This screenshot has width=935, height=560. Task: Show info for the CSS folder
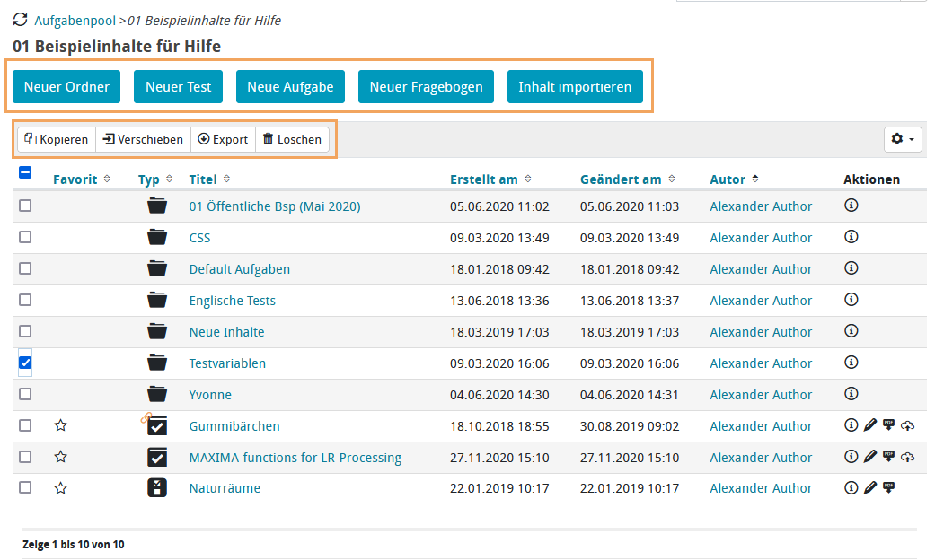pyautogui.click(x=851, y=237)
